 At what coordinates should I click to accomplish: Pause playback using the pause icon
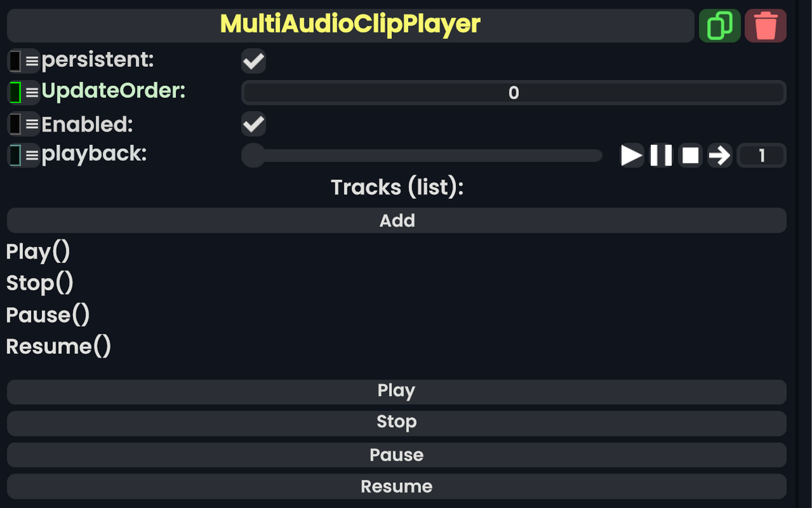(661, 155)
